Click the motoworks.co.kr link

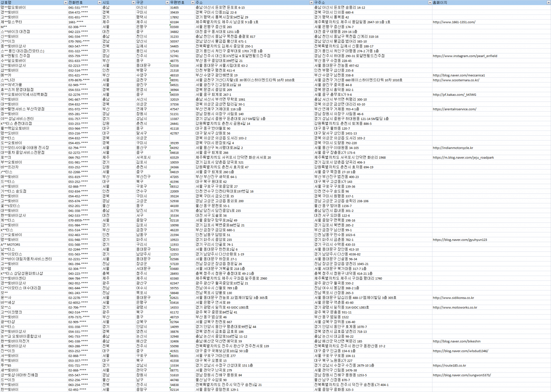click(455, 307)
